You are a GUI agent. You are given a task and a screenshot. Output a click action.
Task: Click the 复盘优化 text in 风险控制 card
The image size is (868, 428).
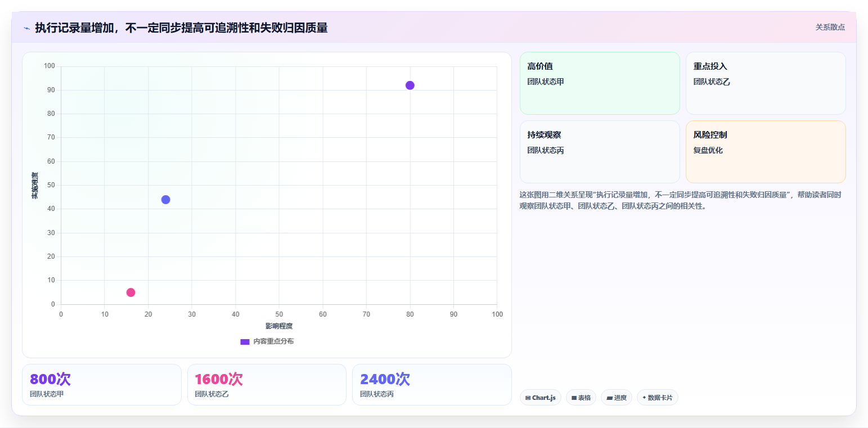point(708,151)
